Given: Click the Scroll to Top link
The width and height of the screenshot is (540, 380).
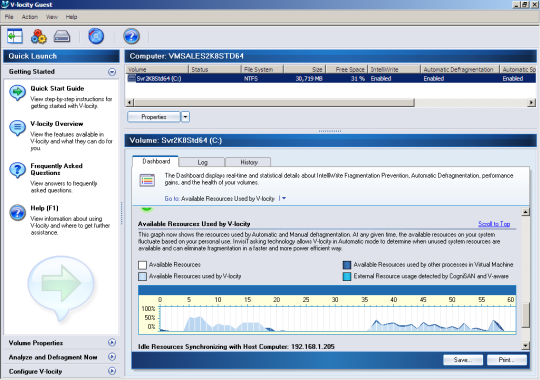Looking at the screenshot, I should [x=494, y=224].
